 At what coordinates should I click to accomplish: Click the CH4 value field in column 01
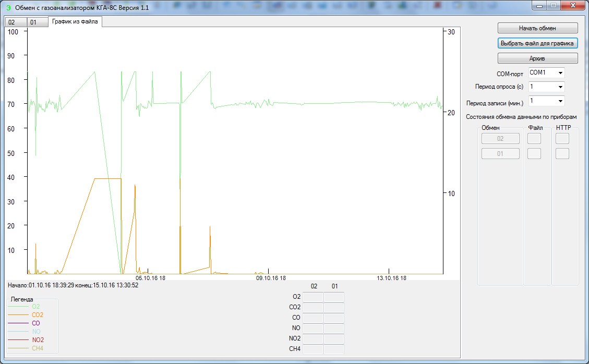tap(334, 349)
